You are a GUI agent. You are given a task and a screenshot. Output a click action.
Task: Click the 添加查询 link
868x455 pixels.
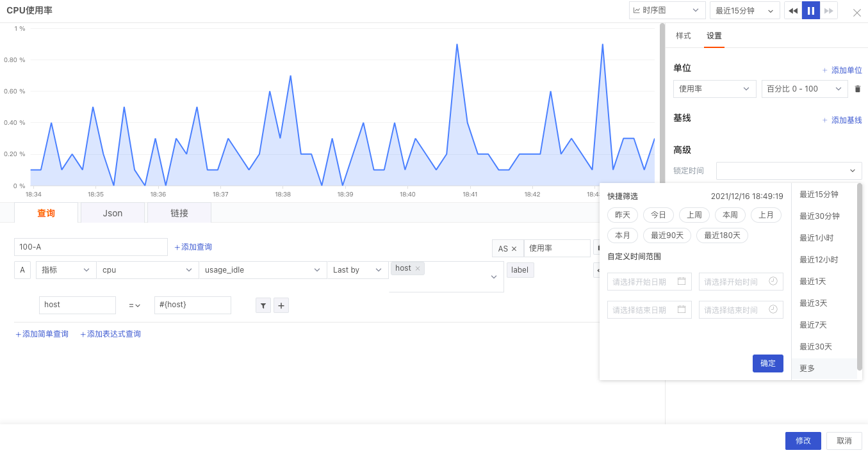193,247
